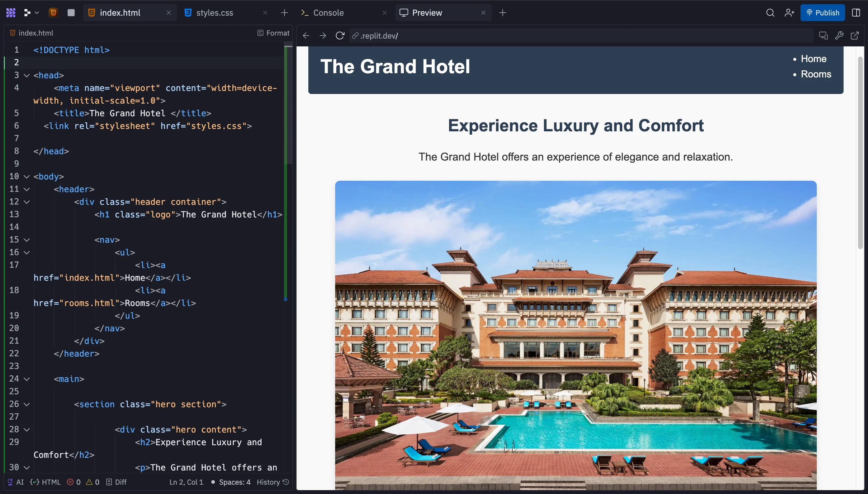Image resolution: width=868 pixels, height=494 pixels.
Task: Switch to the styles.css tab
Action: 215,13
